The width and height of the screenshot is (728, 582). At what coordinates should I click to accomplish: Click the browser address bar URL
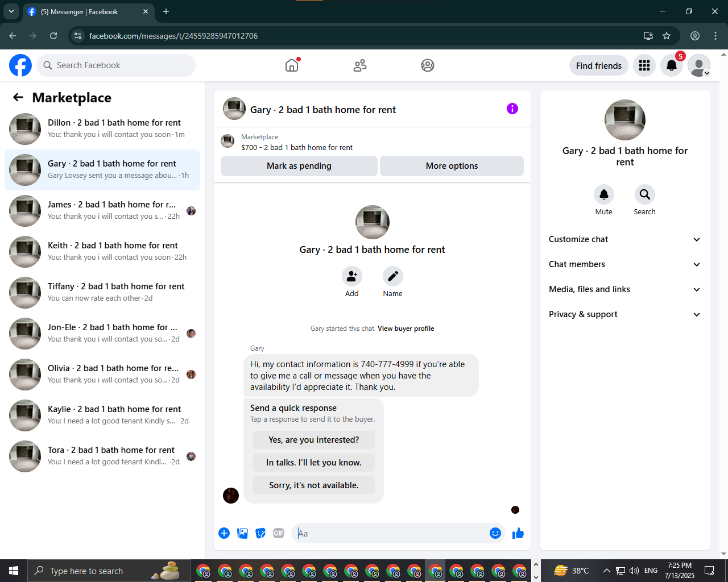point(173,36)
